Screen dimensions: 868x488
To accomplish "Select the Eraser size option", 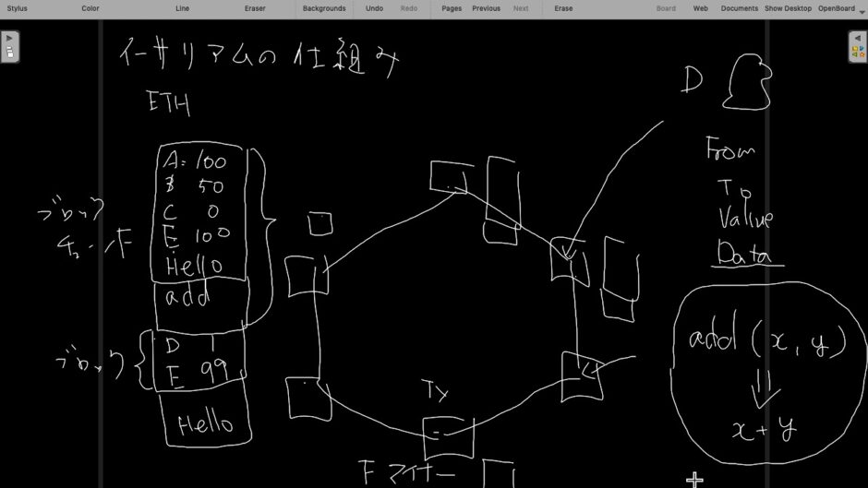I will coord(255,8).
